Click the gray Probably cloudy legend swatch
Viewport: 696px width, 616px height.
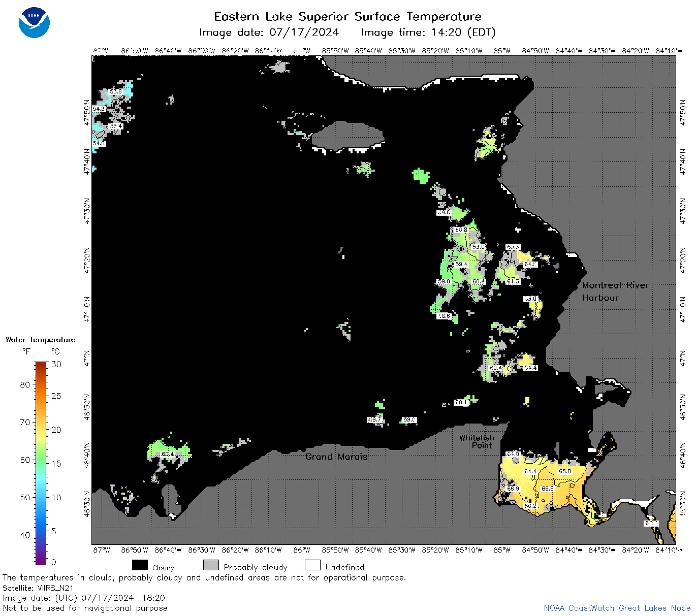coord(211,565)
